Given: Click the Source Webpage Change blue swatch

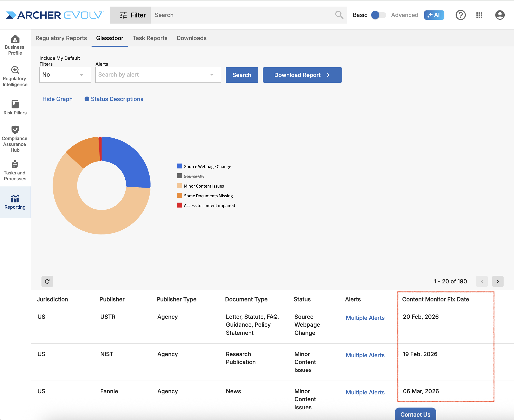Looking at the screenshot, I should 179,166.
